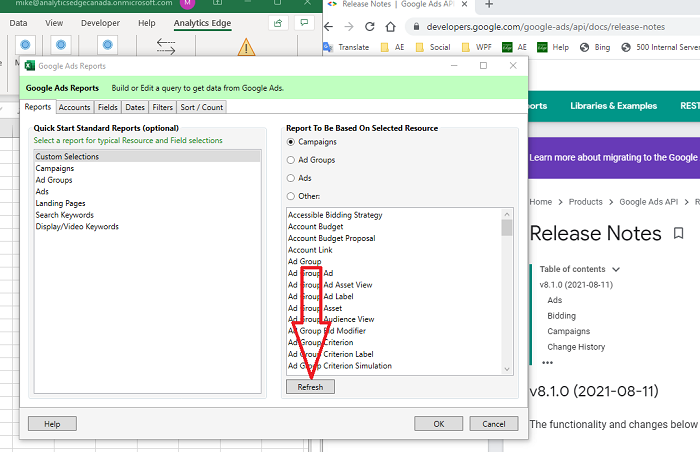Click the browser address bar URL
This screenshot has width=700, height=452.
[546, 27]
